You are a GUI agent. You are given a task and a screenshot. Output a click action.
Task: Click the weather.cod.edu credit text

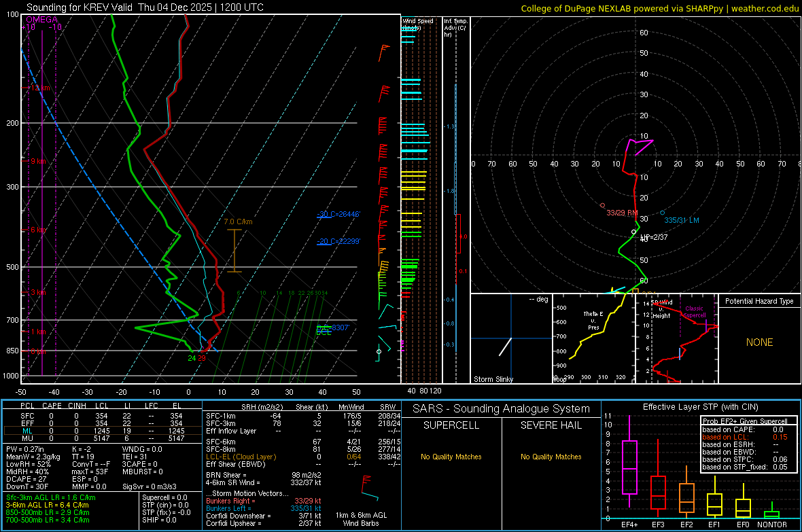pos(765,8)
